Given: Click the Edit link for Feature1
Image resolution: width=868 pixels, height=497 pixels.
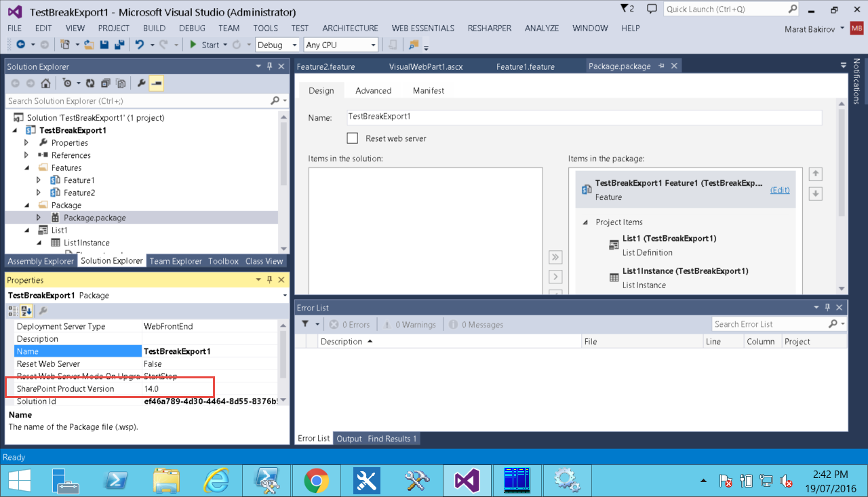Looking at the screenshot, I should [780, 191].
